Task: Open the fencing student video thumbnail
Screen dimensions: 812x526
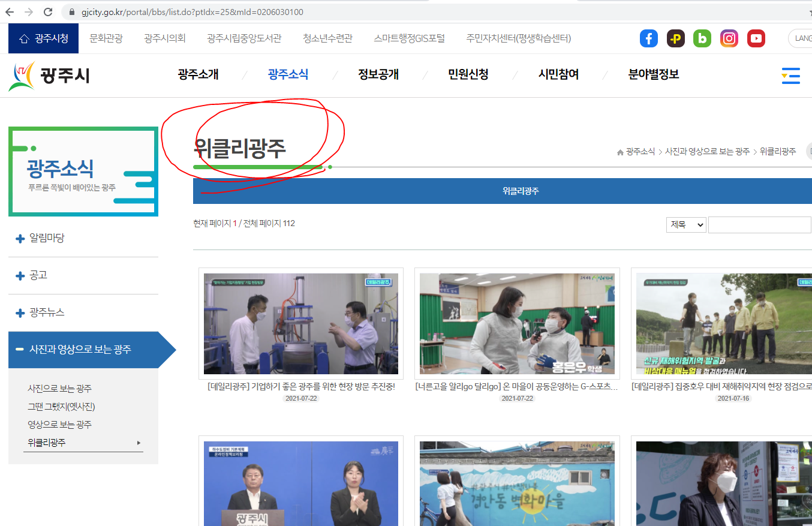Action: [517, 324]
